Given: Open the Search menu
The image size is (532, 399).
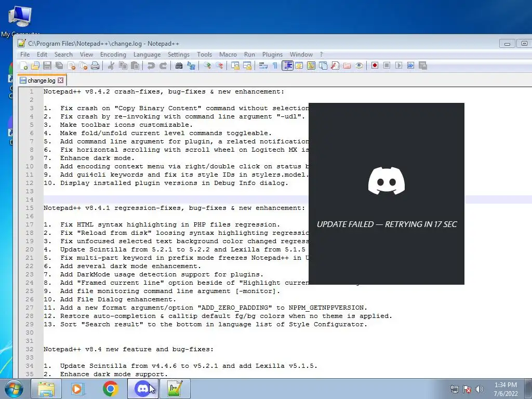Looking at the screenshot, I should click(63, 55).
